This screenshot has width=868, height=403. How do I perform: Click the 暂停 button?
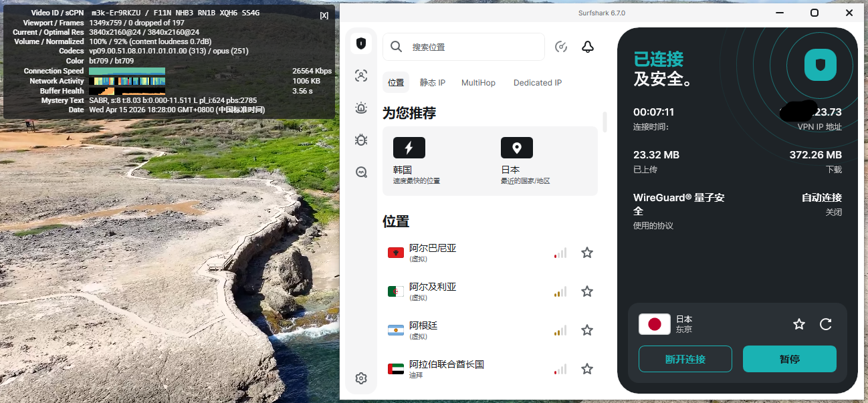790,359
